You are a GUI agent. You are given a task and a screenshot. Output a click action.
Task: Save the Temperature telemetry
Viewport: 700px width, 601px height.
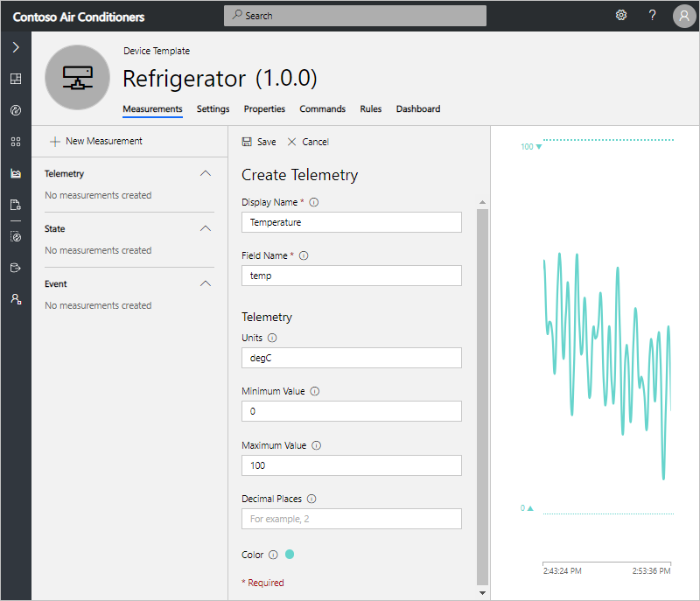(259, 141)
